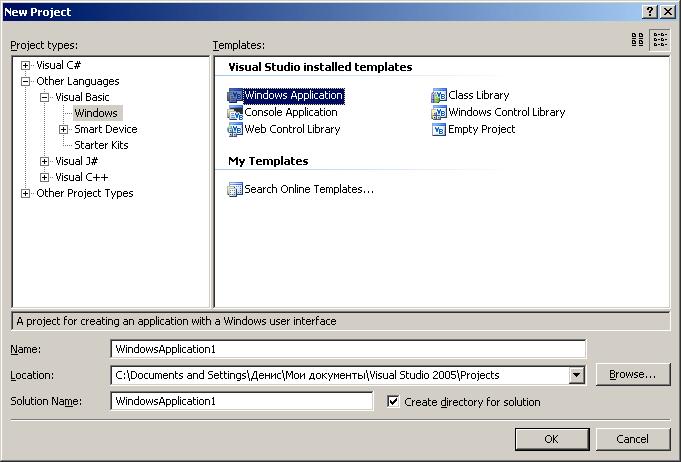Screen dimensions: 681x462
Task: Select Other Languages in project types
Action: click(78, 81)
